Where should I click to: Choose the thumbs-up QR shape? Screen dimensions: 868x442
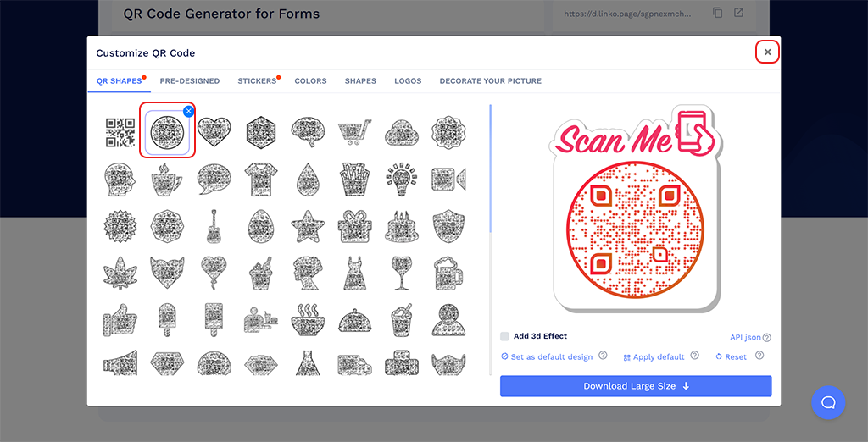[120, 319]
